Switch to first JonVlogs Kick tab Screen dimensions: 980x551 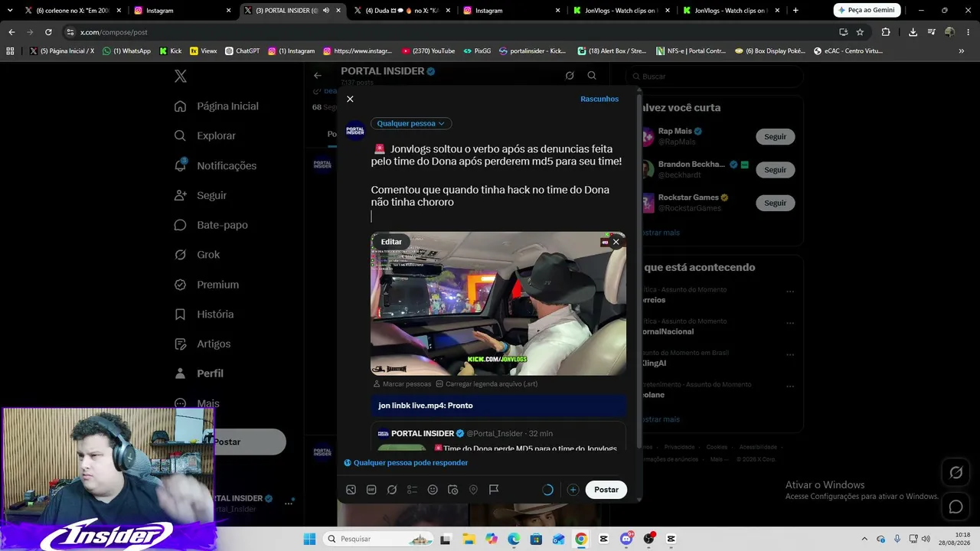coord(622,11)
